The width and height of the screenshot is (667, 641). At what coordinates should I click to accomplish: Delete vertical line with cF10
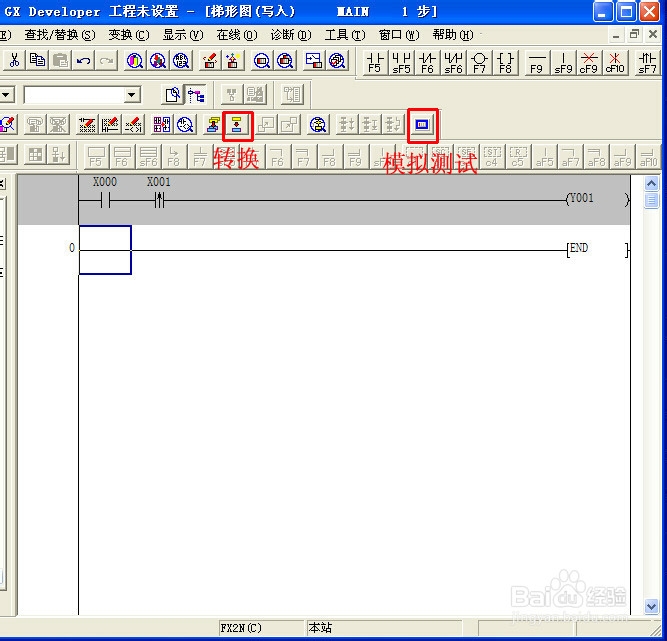[x=615, y=63]
